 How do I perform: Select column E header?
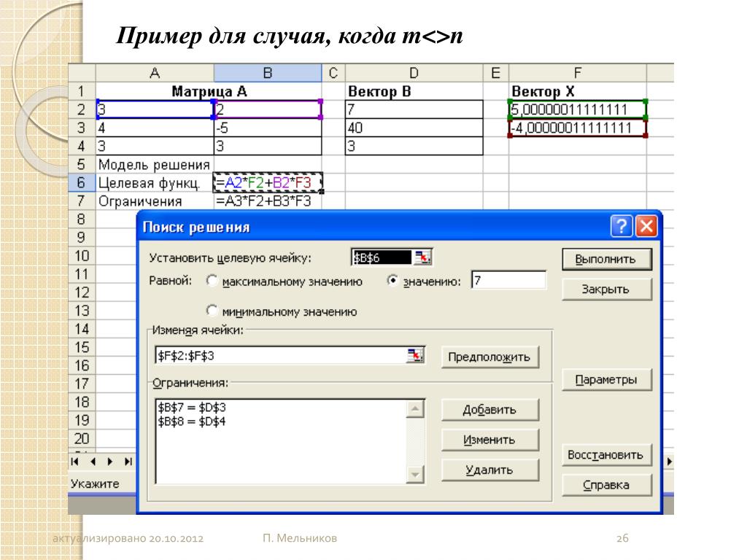coord(496,73)
